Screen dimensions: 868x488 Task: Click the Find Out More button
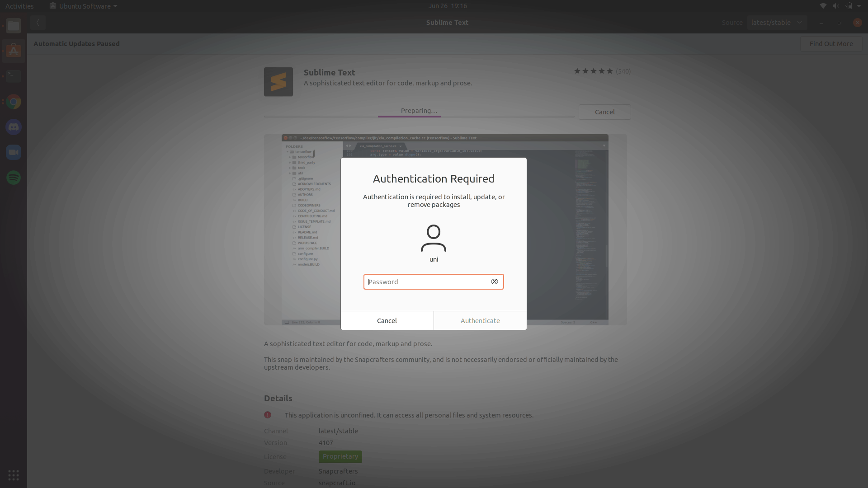[x=831, y=44]
